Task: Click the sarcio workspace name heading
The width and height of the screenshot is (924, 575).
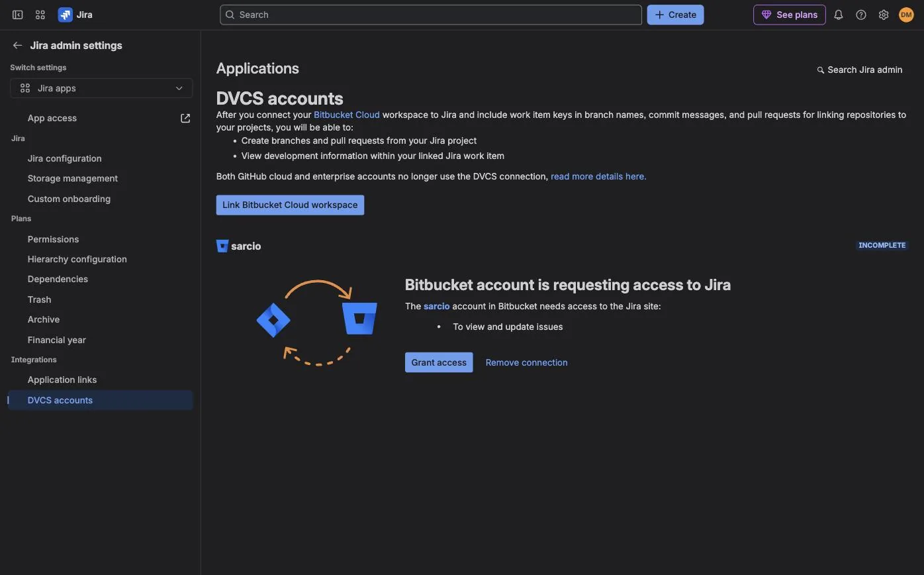Action: click(x=246, y=246)
